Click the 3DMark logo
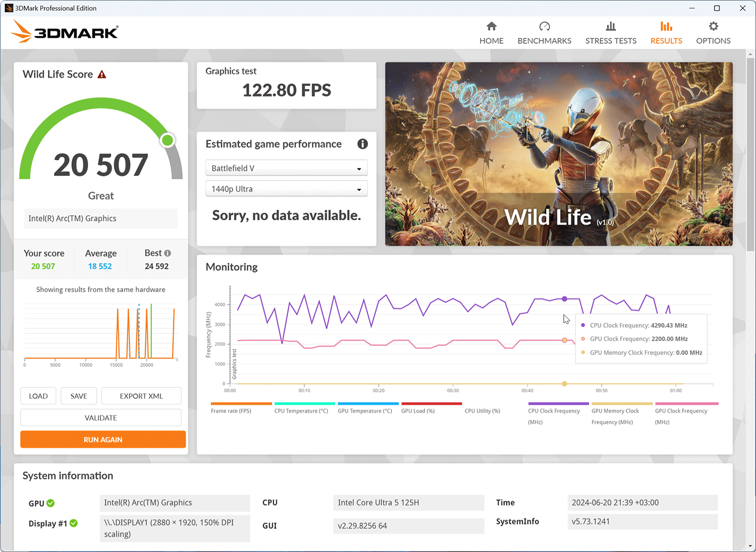Viewport: 756px width, 552px height. pos(65,32)
